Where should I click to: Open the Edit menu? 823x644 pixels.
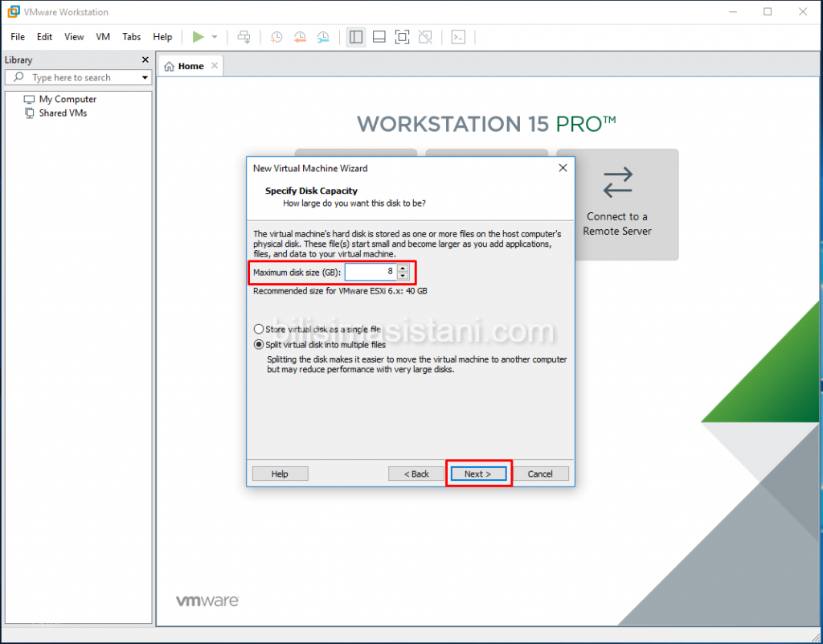point(44,37)
